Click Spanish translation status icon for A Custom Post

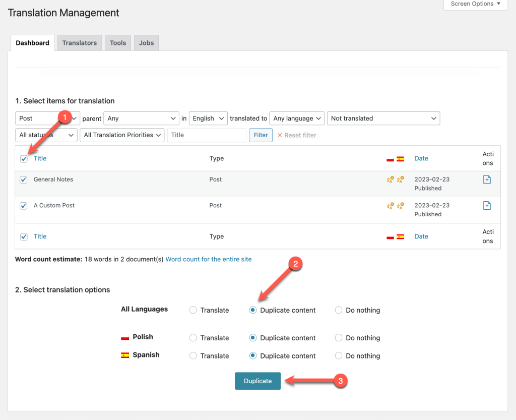[x=400, y=206]
